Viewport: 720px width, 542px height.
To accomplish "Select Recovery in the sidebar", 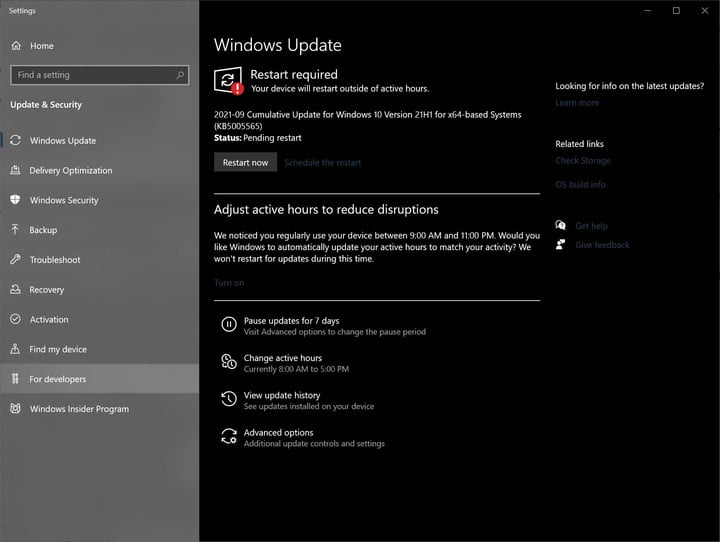I will coord(100,289).
